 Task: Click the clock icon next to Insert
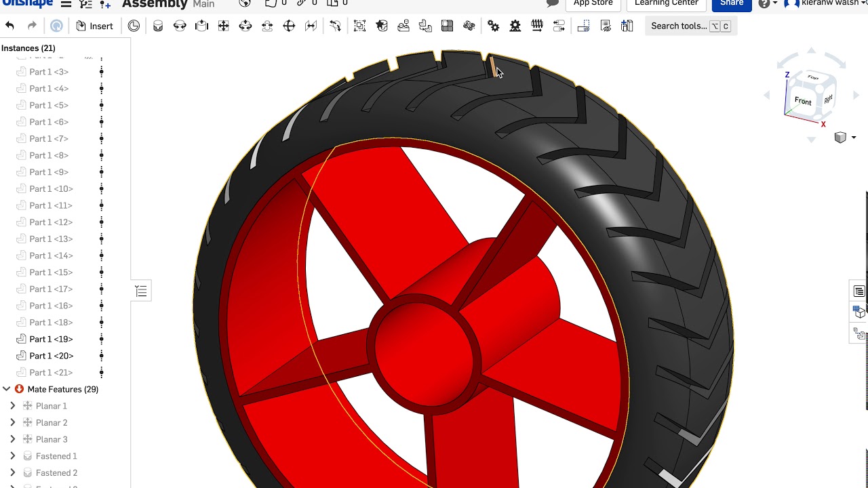click(134, 26)
